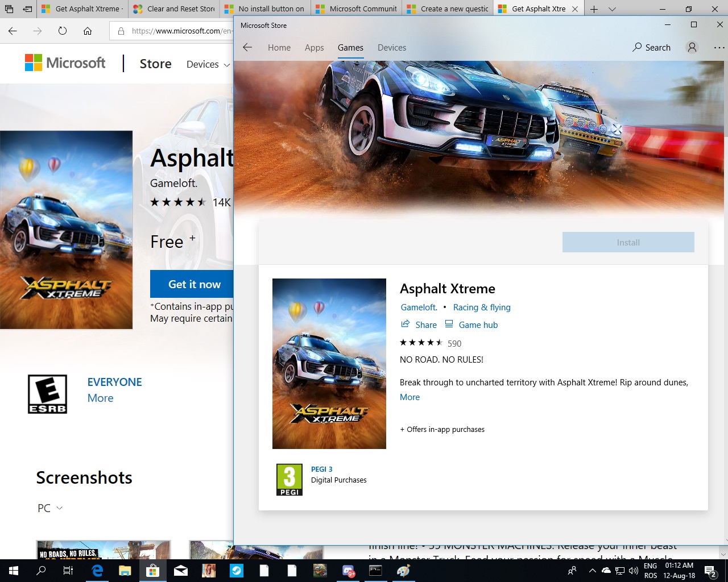This screenshot has height=582, width=728.
Task: Open Windows taskbar search
Action: point(41,571)
